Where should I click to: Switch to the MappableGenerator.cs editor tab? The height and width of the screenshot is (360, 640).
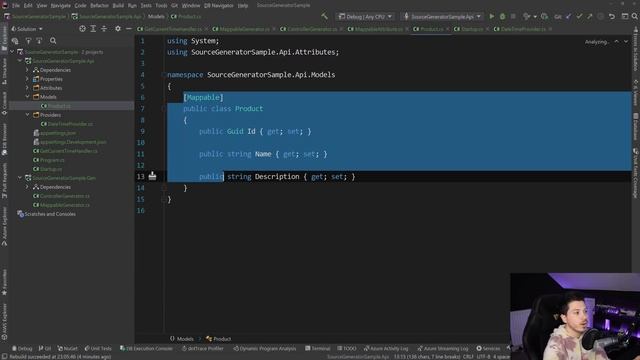point(244,29)
